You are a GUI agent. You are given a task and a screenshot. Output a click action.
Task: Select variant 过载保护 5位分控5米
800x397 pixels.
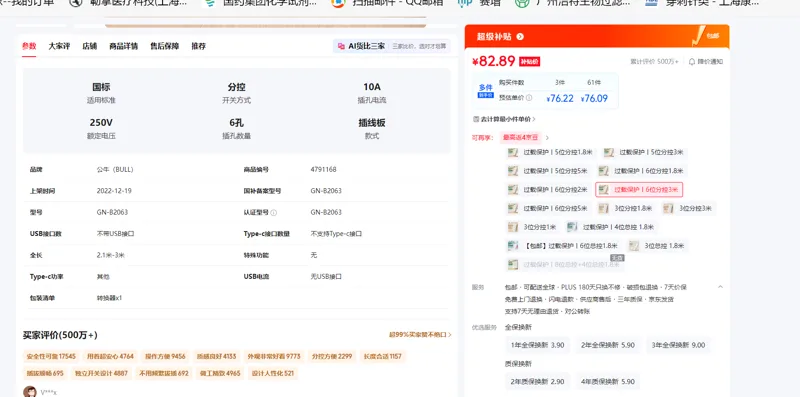(548, 170)
